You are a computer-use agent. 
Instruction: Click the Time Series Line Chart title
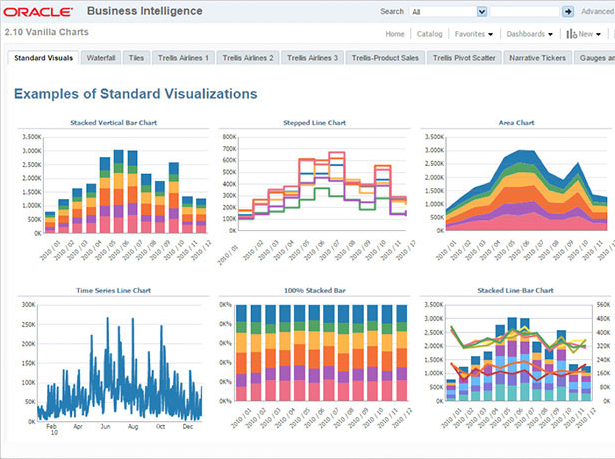(113, 290)
